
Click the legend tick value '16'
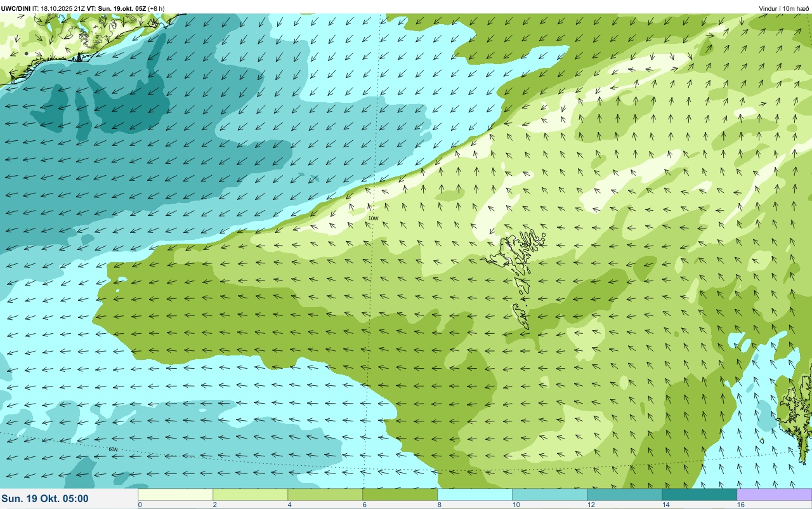[x=741, y=505]
